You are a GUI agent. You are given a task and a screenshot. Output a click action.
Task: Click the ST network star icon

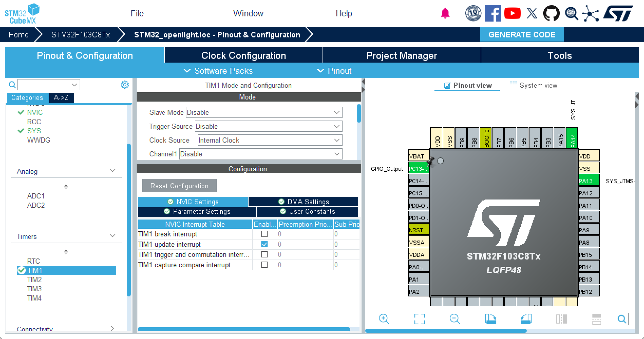point(590,13)
